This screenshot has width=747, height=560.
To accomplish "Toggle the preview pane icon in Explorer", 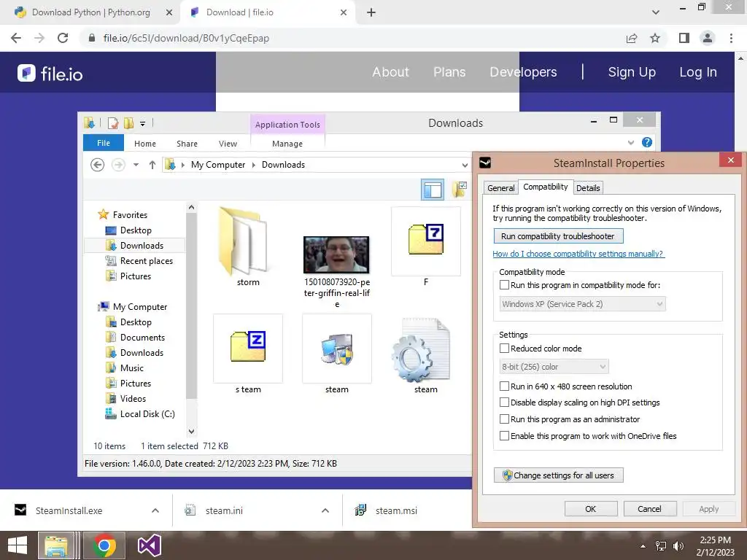I will (433, 190).
